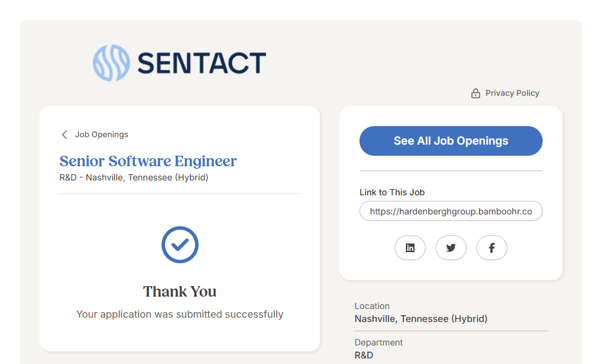Click the Nashville, Tennessee (Hybrid) location value
This screenshot has height=364, width=602.
pos(421,319)
